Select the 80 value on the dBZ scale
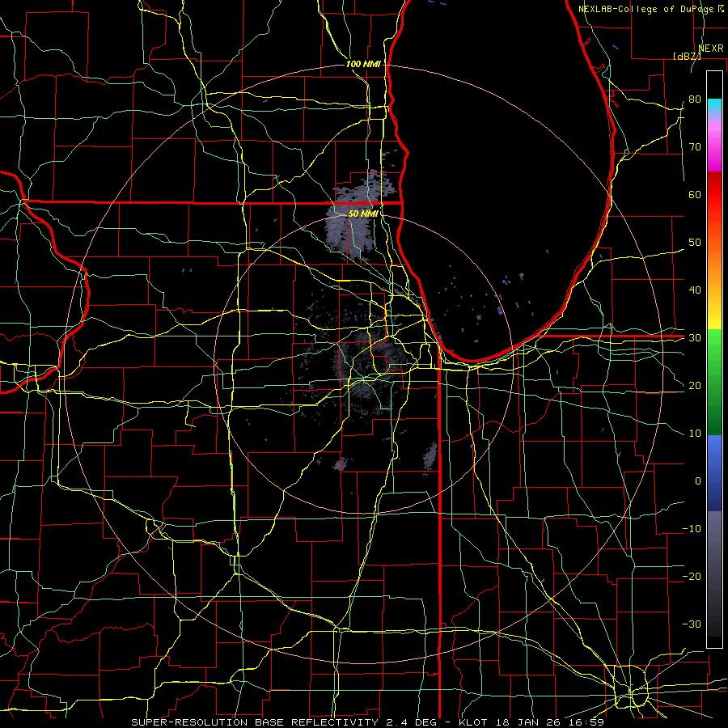 point(695,99)
